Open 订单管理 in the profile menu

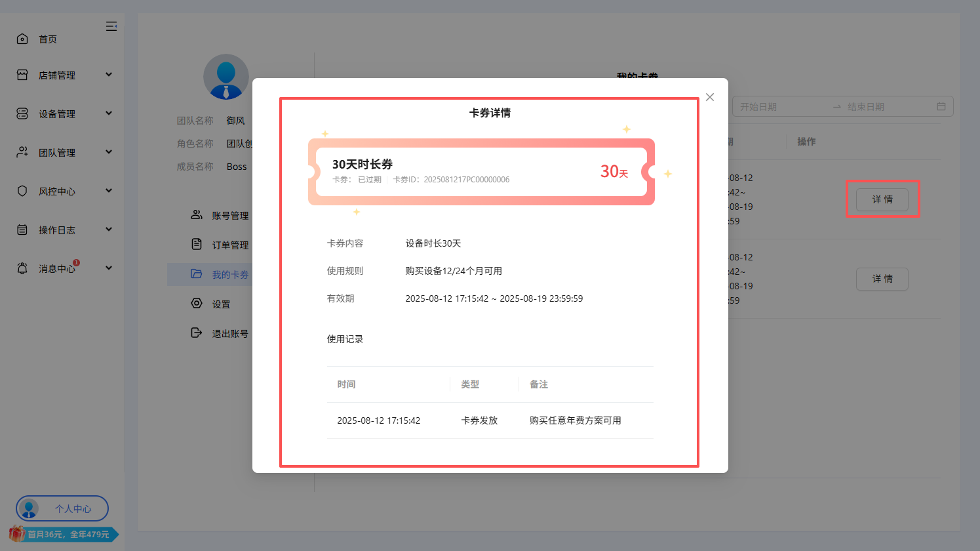click(229, 245)
